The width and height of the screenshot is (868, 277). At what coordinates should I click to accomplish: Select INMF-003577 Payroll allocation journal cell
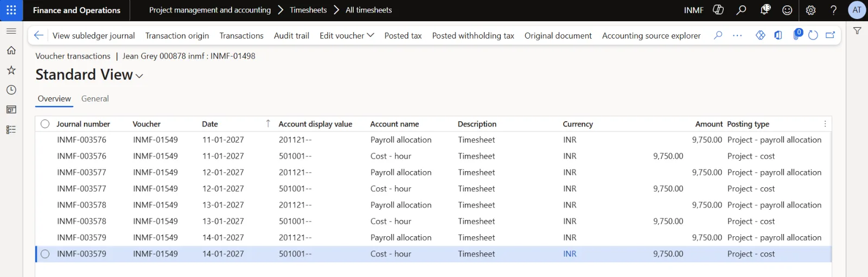[x=81, y=172]
